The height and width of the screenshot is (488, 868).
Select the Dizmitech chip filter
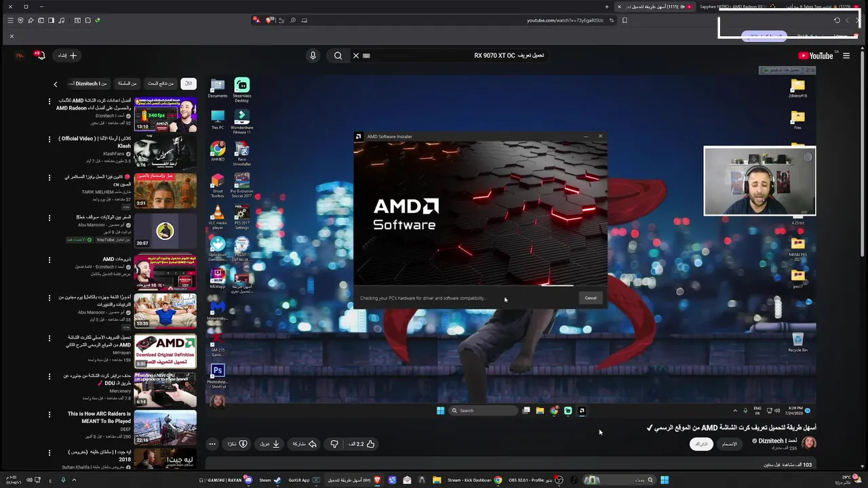88,83
